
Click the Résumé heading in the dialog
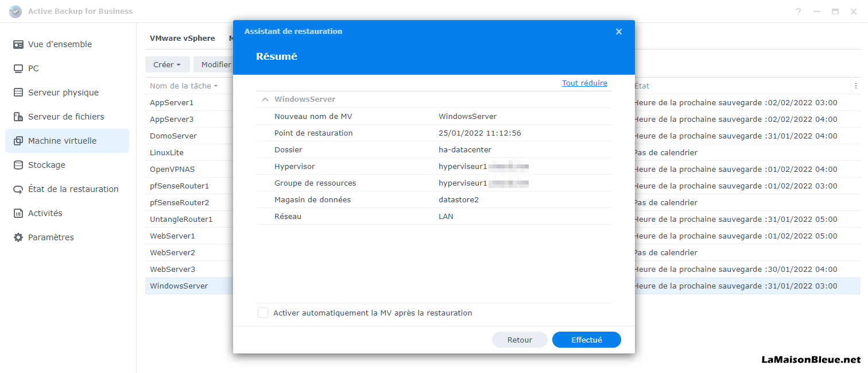277,57
